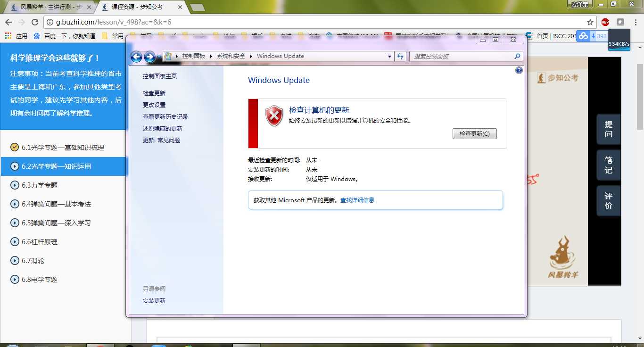The image size is (644, 347).
Task: Click the magnifier in 搜索控制面板 box
Action: [517, 56]
